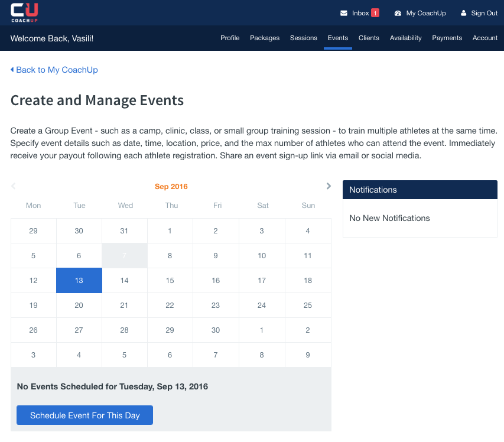Open the Availability tab
Screen dimensions: 504x442
click(405, 38)
